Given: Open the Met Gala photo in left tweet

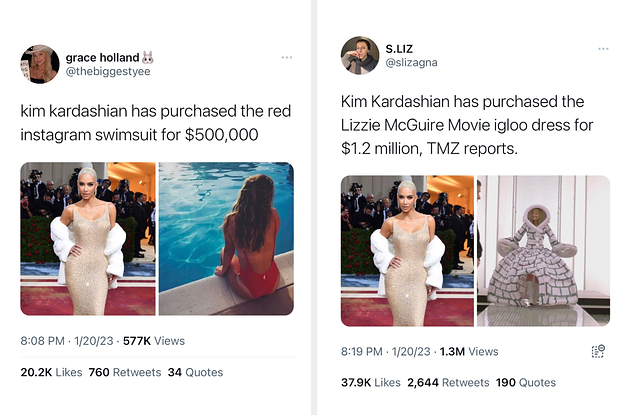Looking at the screenshot, I should click(88, 238).
